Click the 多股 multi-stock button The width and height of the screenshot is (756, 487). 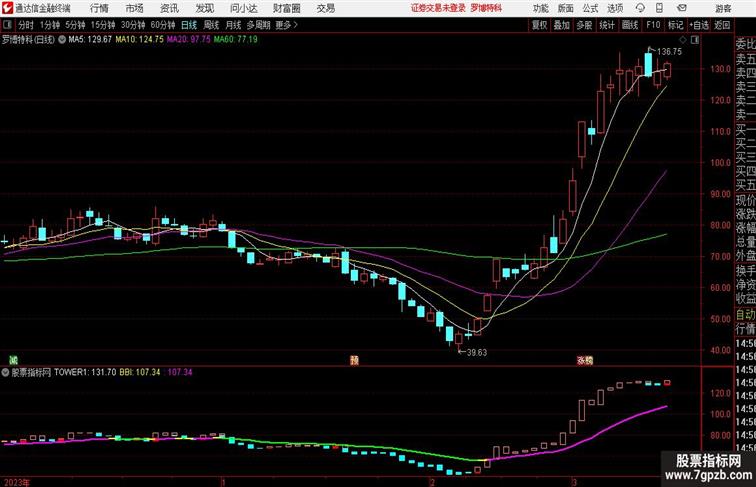(584, 25)
